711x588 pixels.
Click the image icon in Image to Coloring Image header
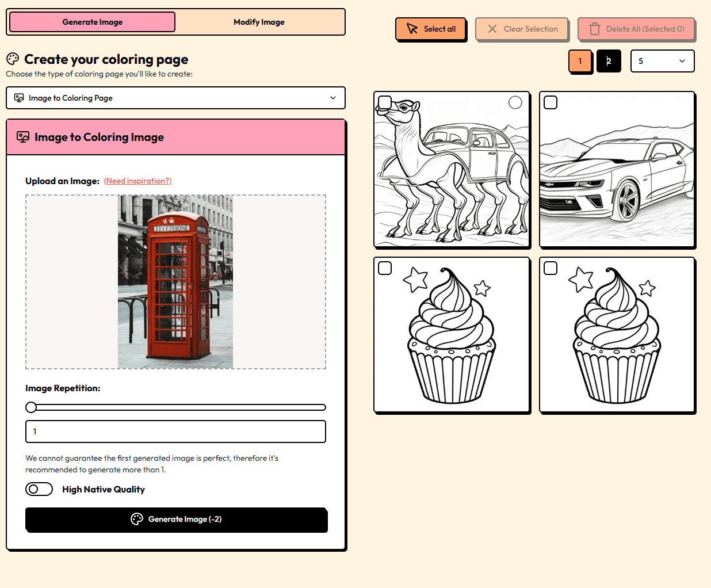23,137
